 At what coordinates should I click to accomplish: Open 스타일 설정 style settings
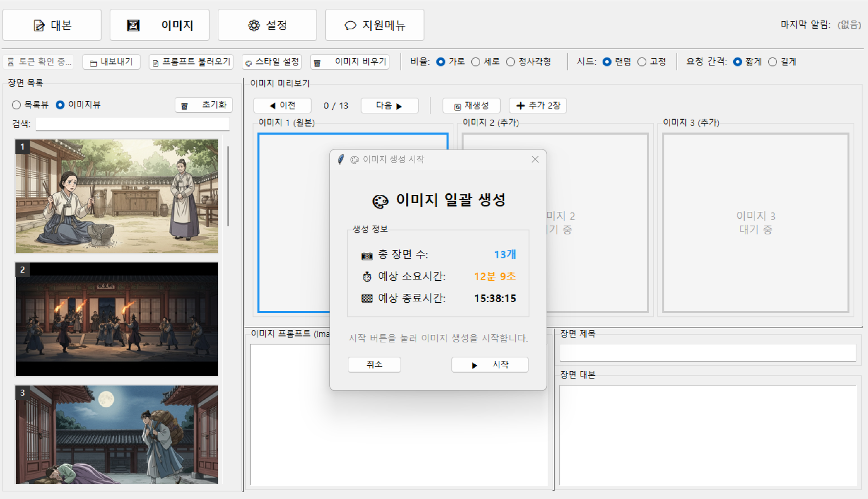[x=272, y=62]
